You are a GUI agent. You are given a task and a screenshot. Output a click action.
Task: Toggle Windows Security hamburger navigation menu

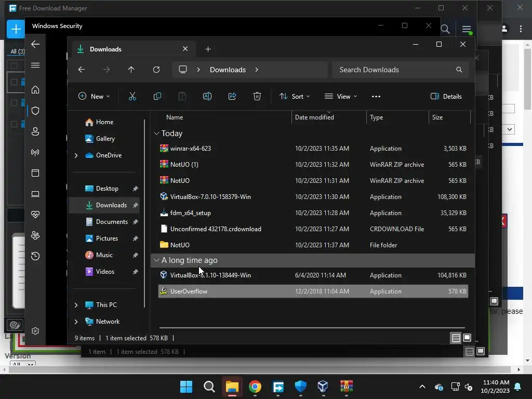tap(35, 65)
